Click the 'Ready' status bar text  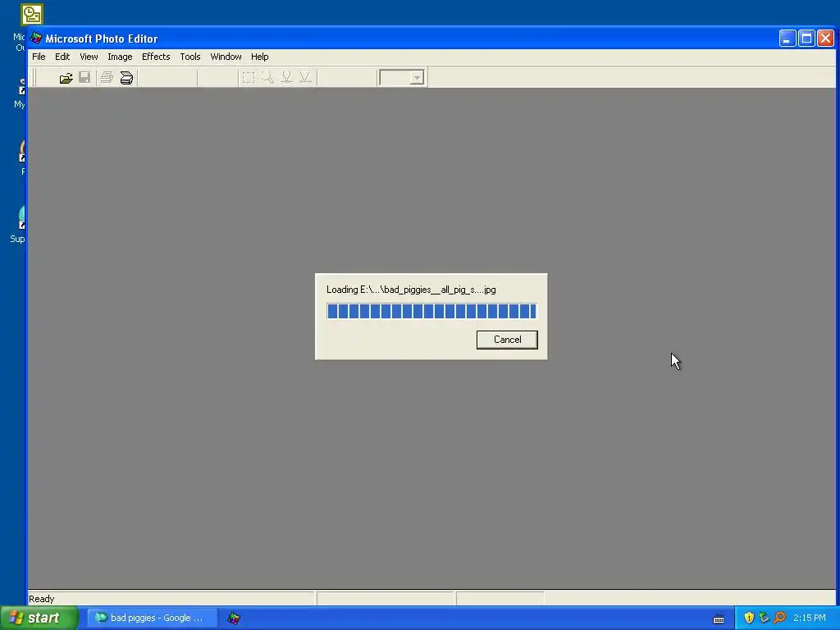point(41,599)
